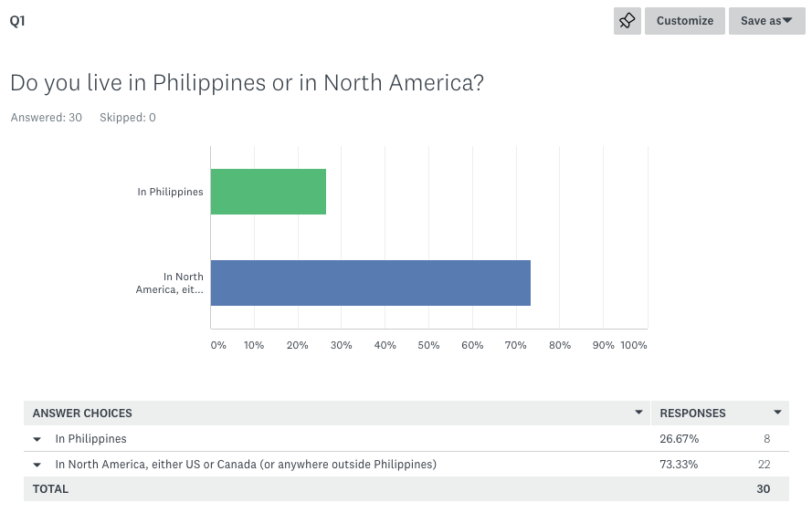Expand the Answer Choices column sort arrow
The image size is (812, 513).
pyautogui.click(x=638, y=412)
